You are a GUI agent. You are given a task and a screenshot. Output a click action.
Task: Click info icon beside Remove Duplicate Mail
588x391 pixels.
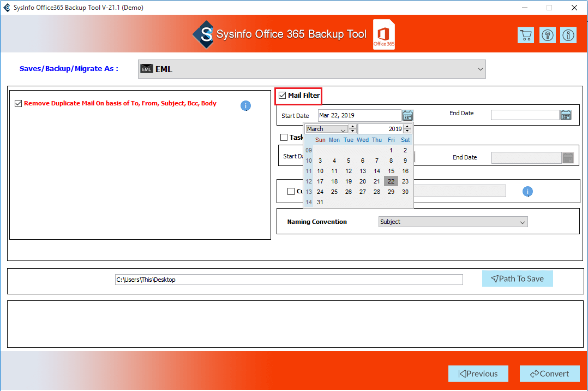pyautogui.click(x=245, y=105)
